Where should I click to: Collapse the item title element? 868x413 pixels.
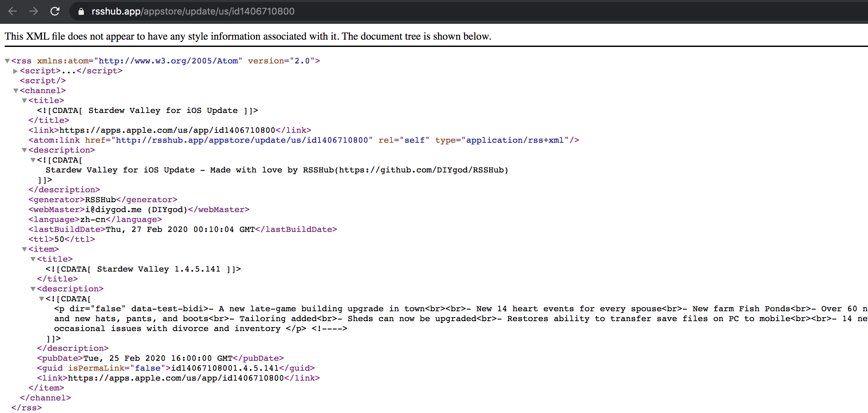pos(33,259)
